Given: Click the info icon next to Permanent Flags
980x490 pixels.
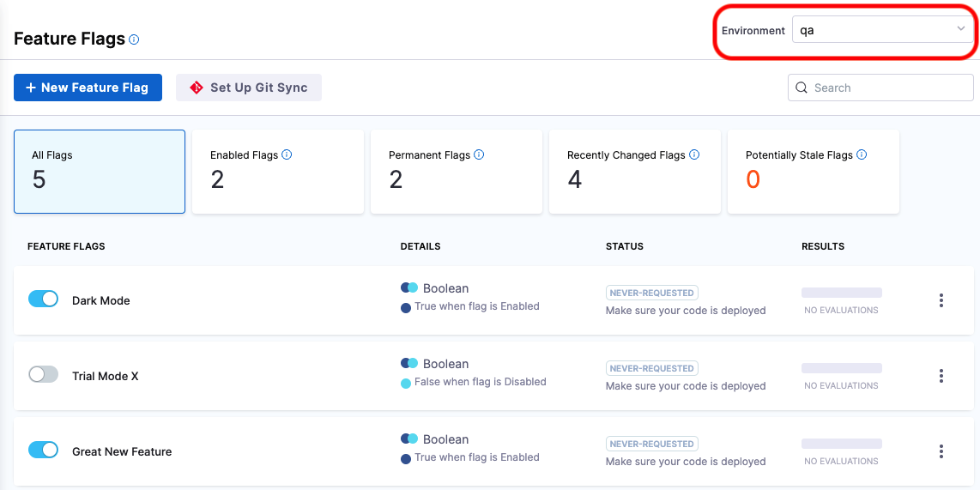Looking at the screenshot, I should [479, 155].
